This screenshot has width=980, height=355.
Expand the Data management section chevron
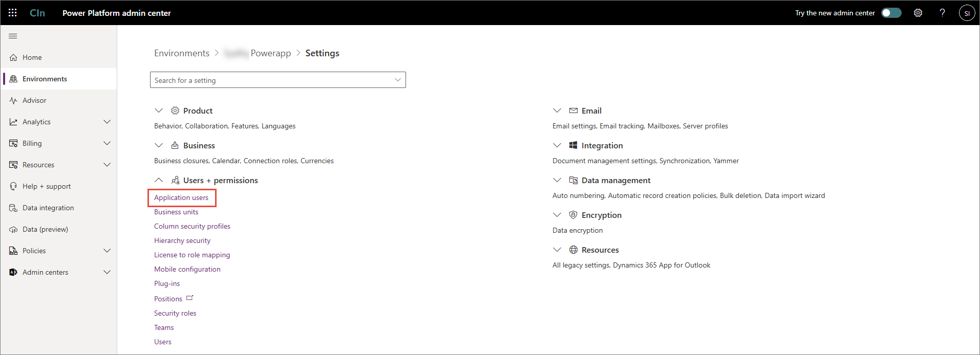[557, 180]
